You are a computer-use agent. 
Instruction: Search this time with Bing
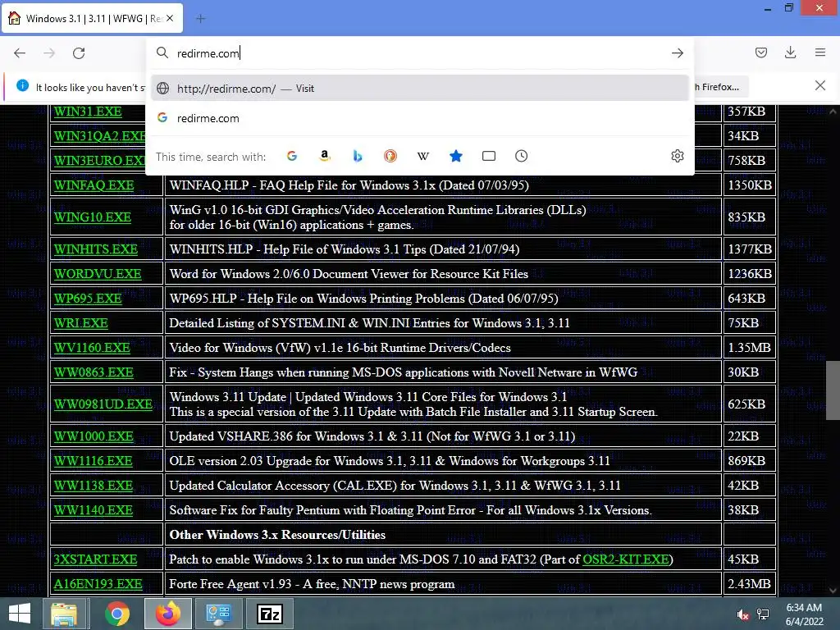pyautogui.click(x=358, y=156)
